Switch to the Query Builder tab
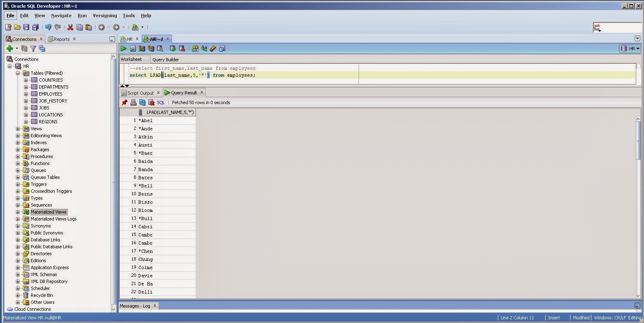This screenshot has width=644, height=323. point(165,60)
